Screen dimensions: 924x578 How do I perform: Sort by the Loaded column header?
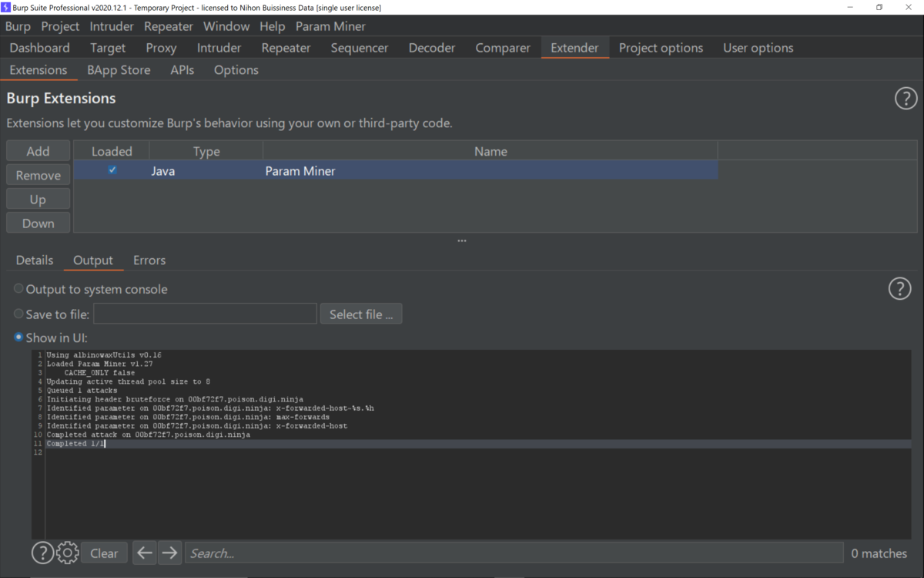pyautogui.click(x=112, y=151)
